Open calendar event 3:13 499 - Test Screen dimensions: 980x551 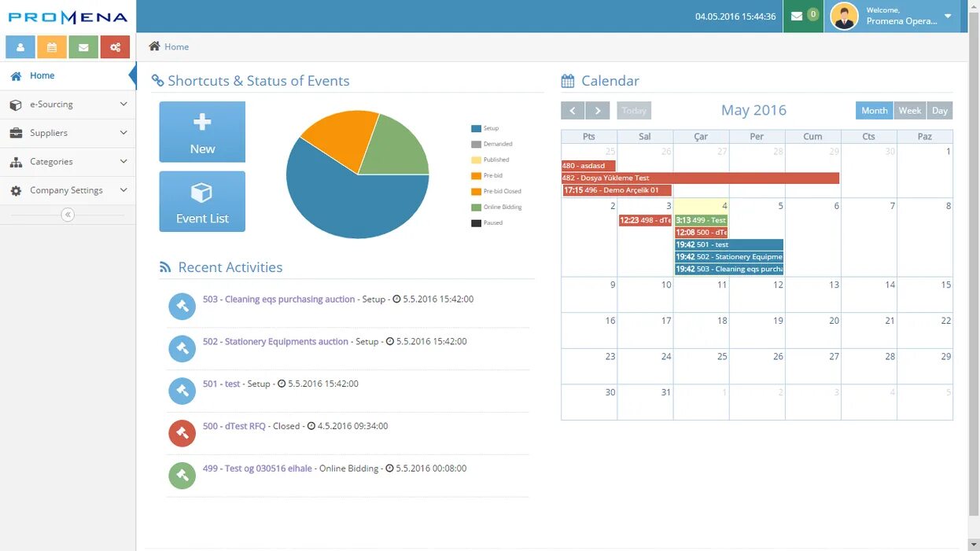point(701,220)
